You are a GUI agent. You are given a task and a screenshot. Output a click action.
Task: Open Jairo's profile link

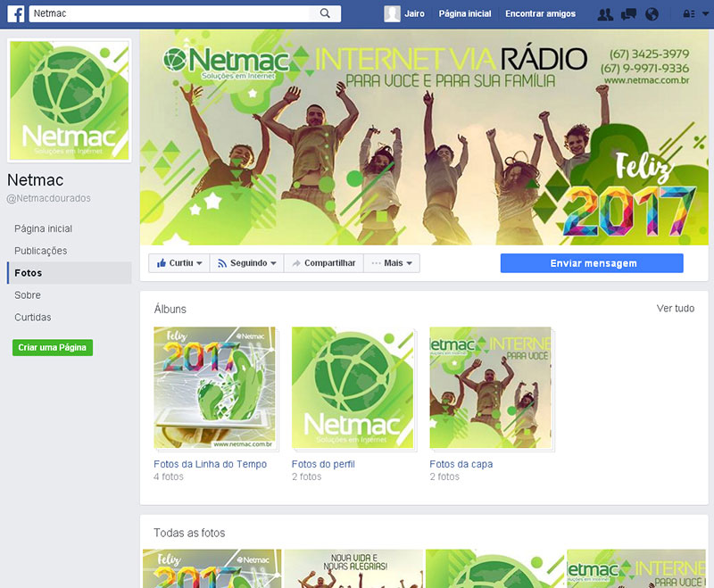coord(414,13)
